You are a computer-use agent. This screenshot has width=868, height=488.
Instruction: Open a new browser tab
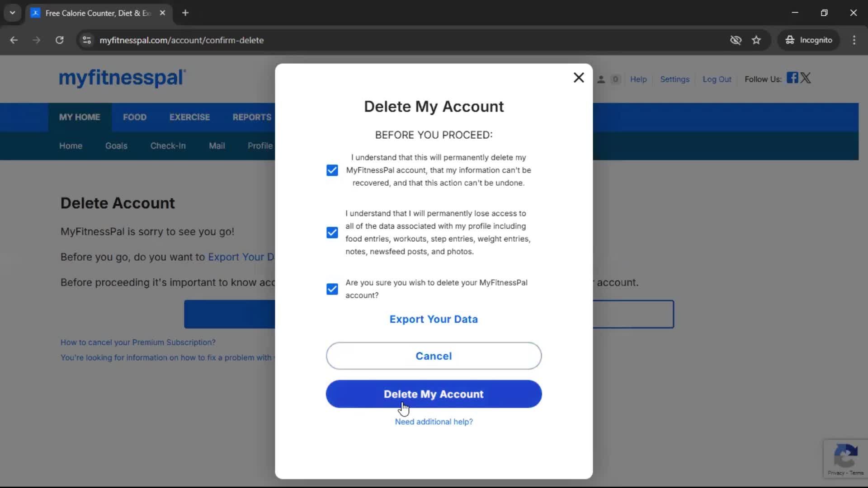tap(185, 13)
